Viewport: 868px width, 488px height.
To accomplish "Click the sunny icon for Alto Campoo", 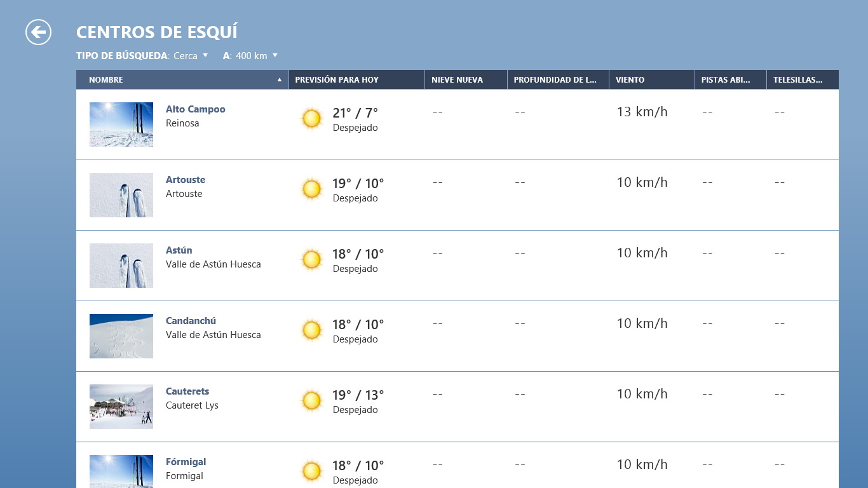I will (x=311, y=119).
